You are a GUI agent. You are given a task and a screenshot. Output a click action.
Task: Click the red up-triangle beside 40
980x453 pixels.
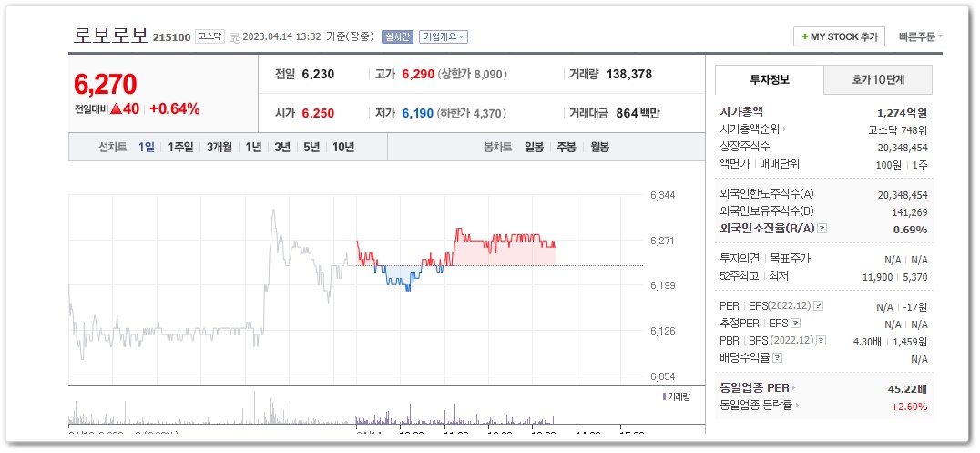pyautogui.click(x=116, y=108)
